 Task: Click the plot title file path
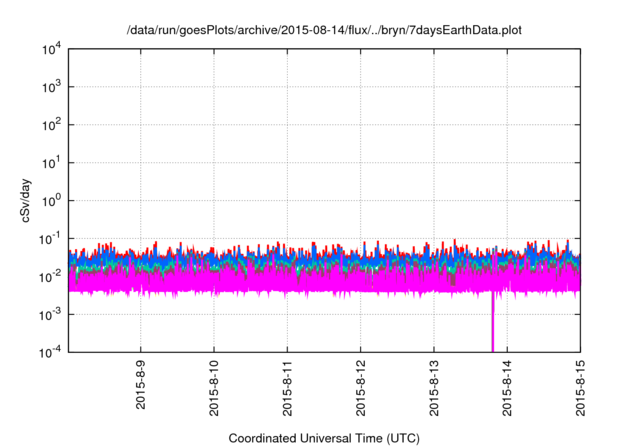coord(324,30)
